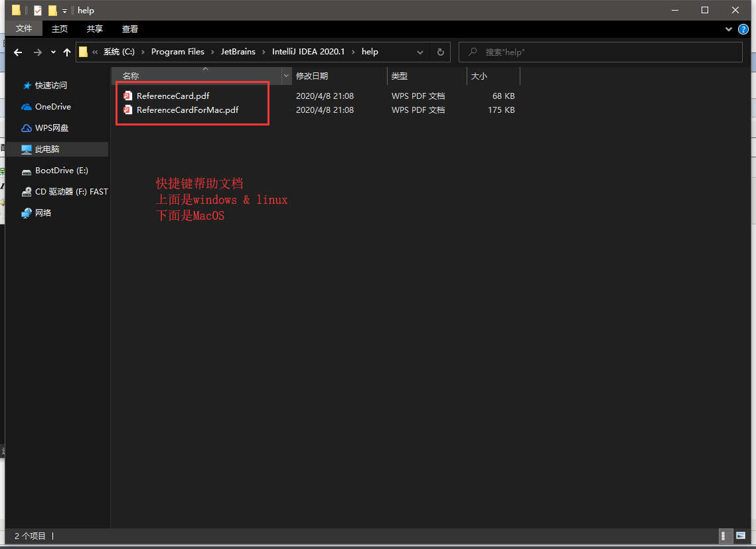
Task: Click the IntelliJ IDEA 2020.1 breadcrumb
Action: coord(308,52)
